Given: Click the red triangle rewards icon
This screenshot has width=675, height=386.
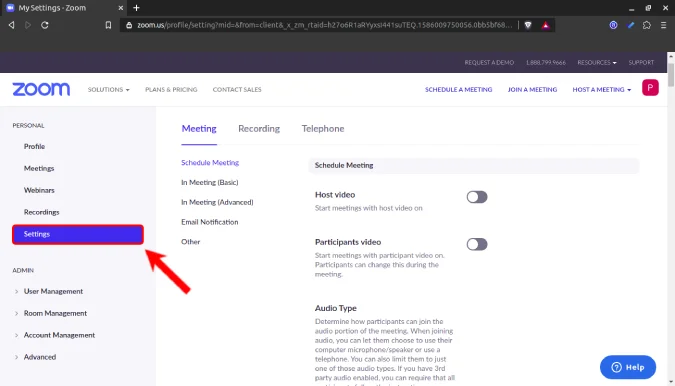Looking at the screenshot, I should tap(545, 25).
